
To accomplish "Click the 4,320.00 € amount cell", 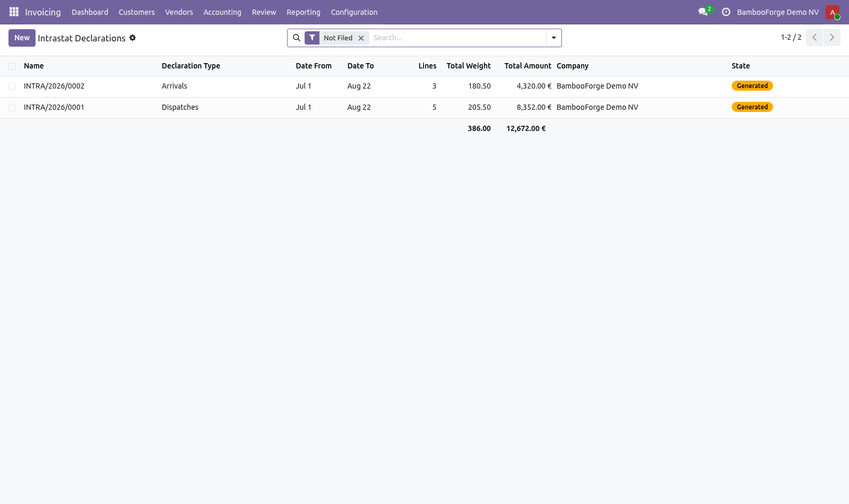I will click(534, 86).
